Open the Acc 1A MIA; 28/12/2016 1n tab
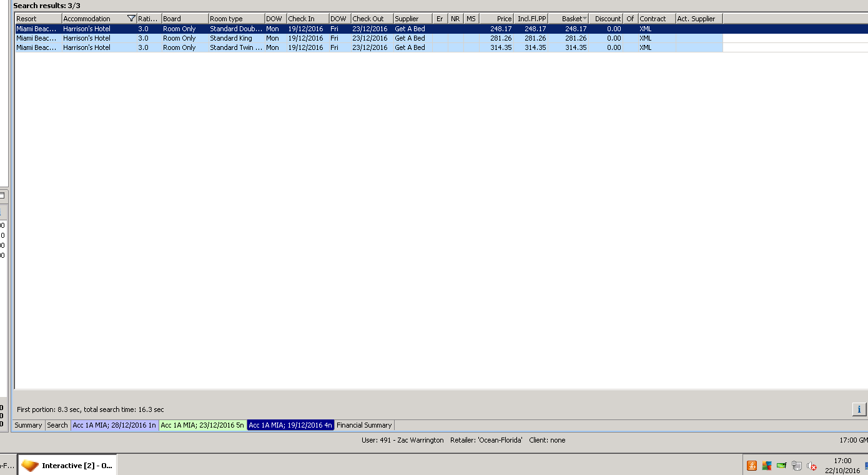This screenshot has width=868, height=475. 114,425
